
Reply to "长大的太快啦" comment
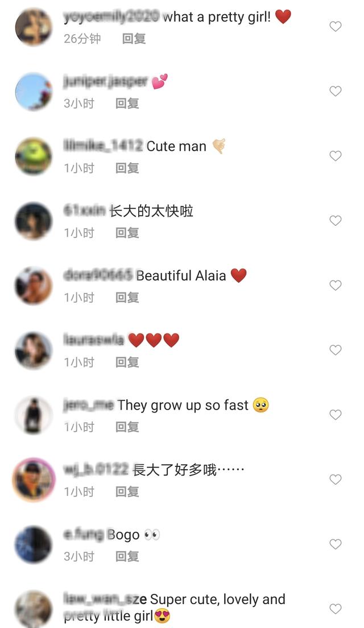click(127, 233)
